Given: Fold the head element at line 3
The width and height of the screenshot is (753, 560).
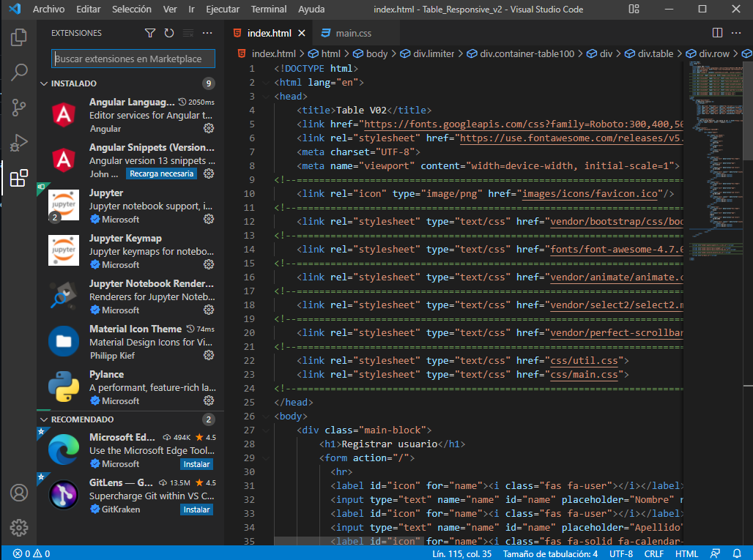Looking at the screenshot, I should [x=266, y=97].
